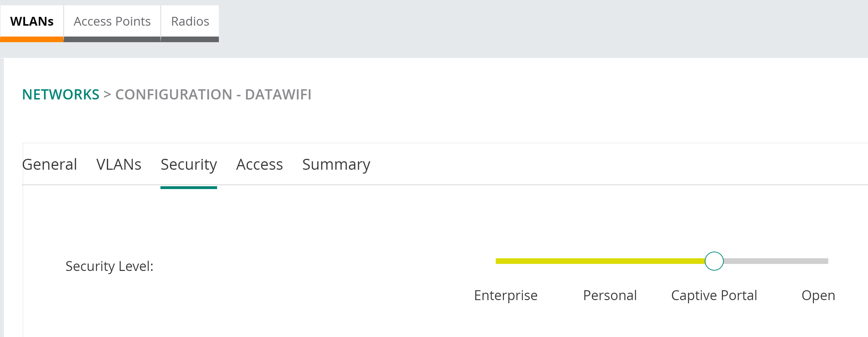Click the Security Level slider handle
Viewport: 868px width, 337px height.
pyautogui.click(x=714, y=261)
